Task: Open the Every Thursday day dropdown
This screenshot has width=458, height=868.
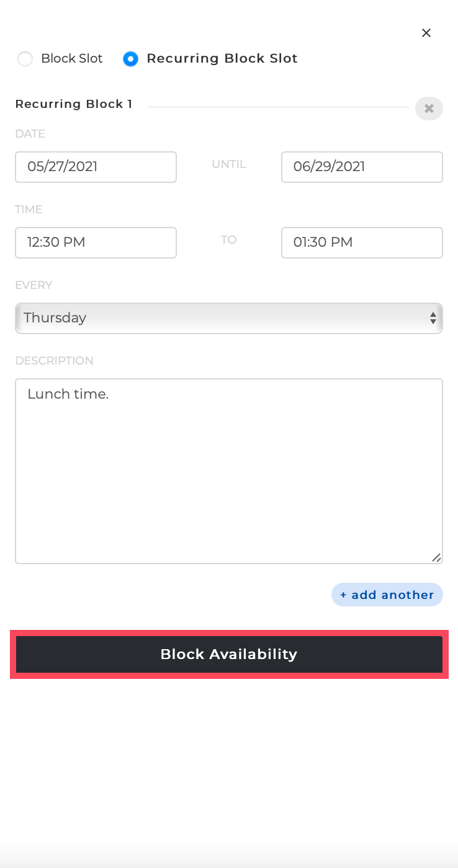Action: (x=229, y=318)
